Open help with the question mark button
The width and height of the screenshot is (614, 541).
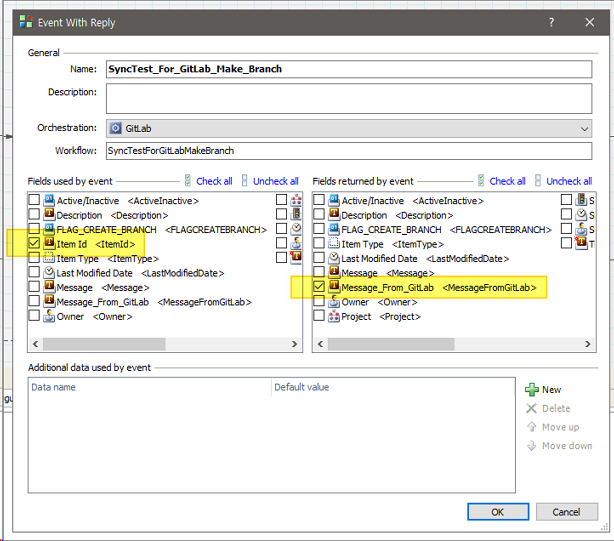click(x=551, y=22)
